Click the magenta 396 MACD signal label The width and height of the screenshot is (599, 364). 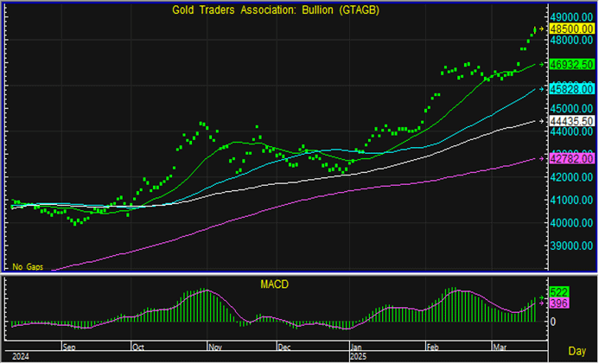558,304
